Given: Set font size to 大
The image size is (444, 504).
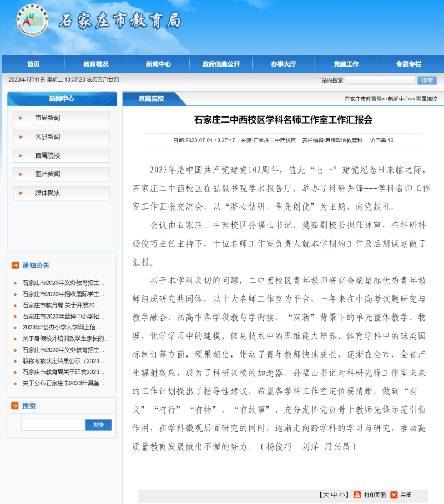Looking at the screenshot, I should point(326,495).
